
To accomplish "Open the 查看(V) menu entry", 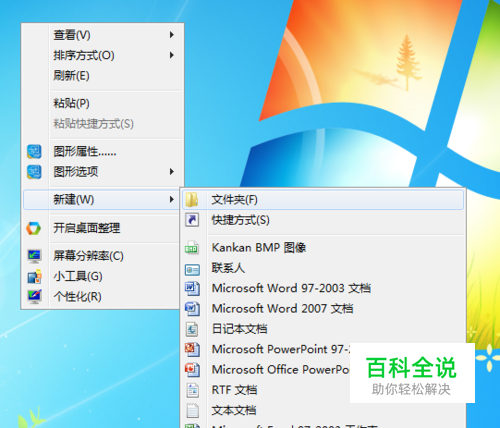I will tap(103, 35).
